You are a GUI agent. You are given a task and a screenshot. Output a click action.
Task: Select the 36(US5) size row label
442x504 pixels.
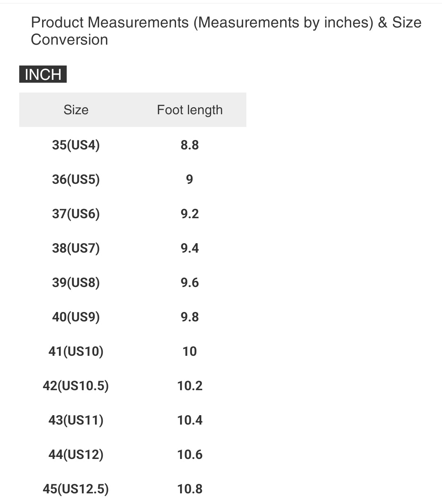pyautogui.click(x=76, y=179)
